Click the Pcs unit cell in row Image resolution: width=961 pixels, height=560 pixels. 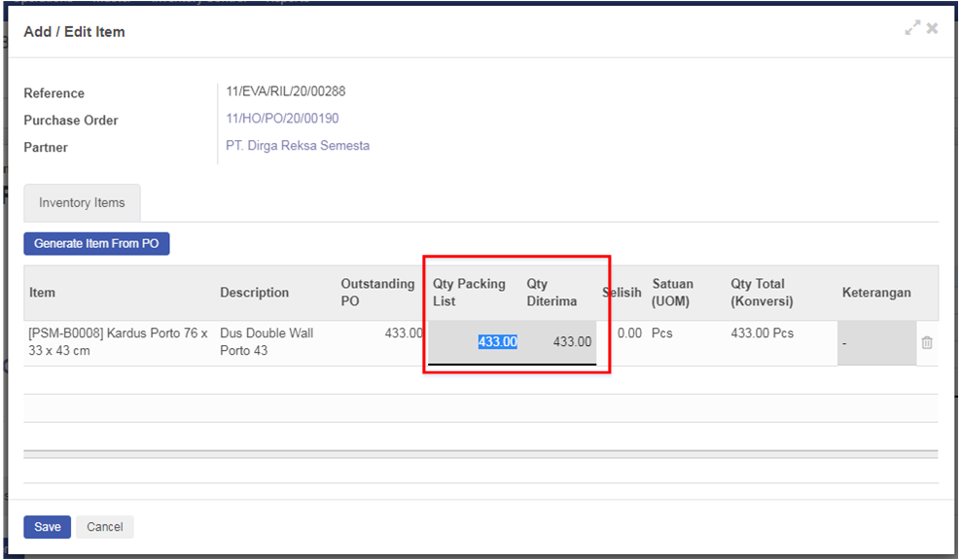tap(662, 333)
